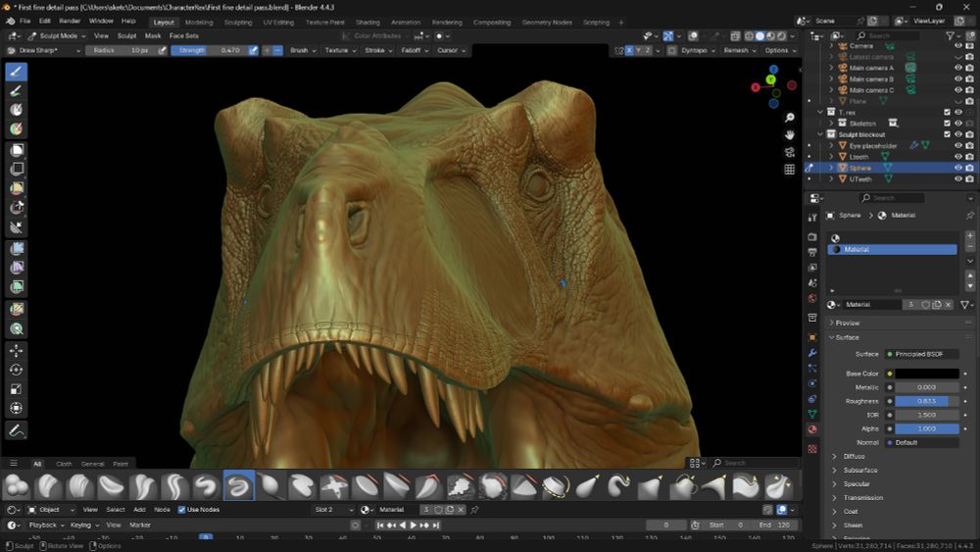
Task: Click play animation button in timeline
Action: click(414, 526)
